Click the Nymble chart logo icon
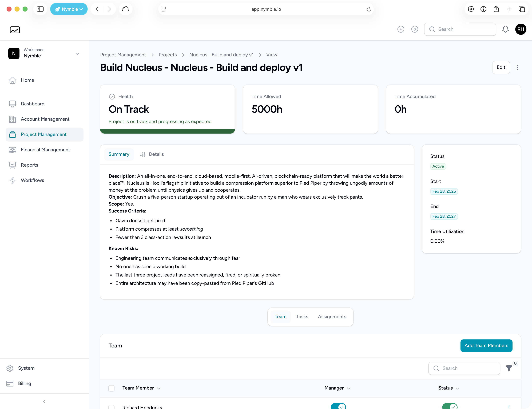The image size is (532, 409). pos(15,30)
